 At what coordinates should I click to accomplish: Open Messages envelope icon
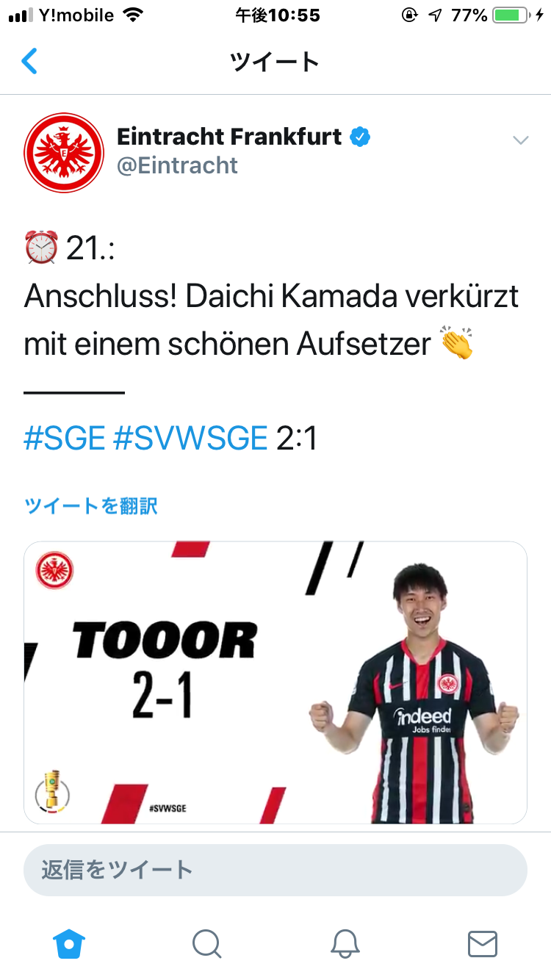[483, 944]
